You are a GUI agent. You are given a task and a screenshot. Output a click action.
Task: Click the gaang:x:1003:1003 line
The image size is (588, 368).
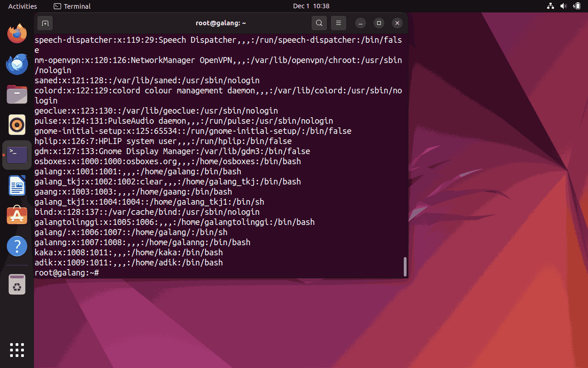tap(133, 192)
